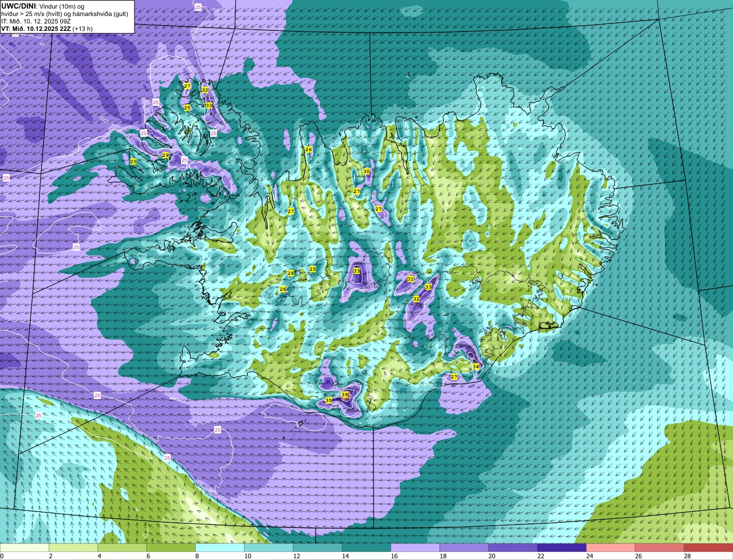Click the dark teal 14–16 m/s legend swatch

[x=366, y=548]
